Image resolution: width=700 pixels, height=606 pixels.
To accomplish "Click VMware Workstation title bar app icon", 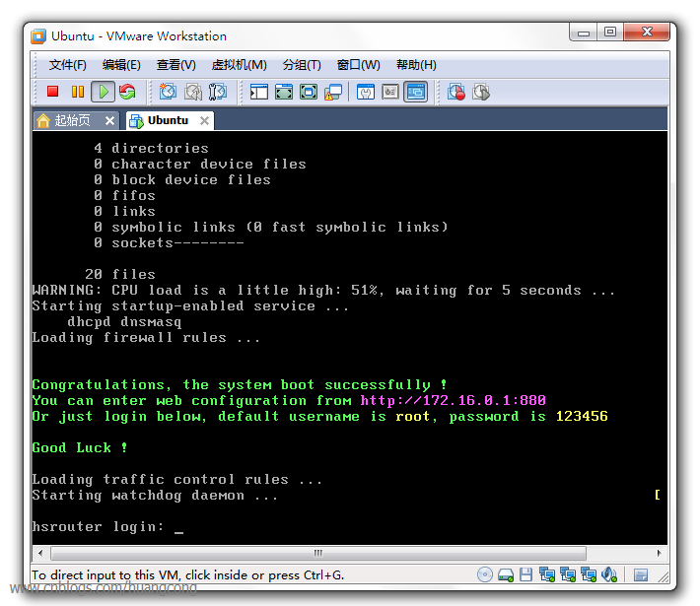I will tap(38, 36).
